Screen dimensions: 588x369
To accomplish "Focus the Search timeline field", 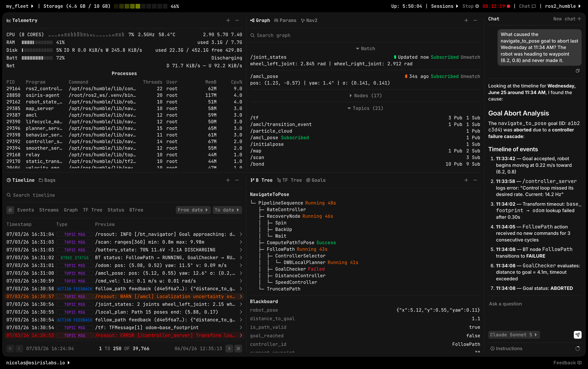I will [x=124, y=195].
